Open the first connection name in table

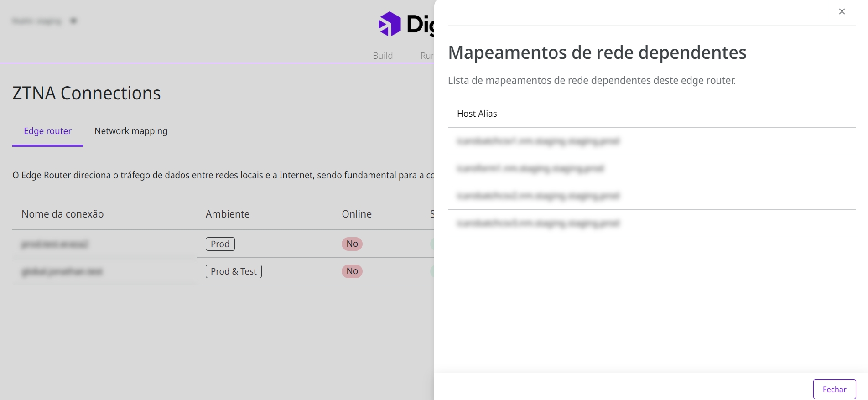tap(55, 244)
